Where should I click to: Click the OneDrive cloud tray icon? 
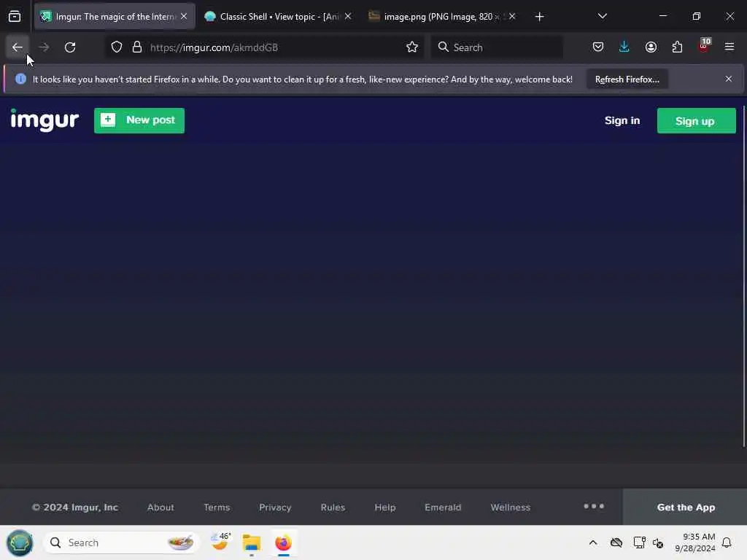pyautogui.click(x=616, y=542)
